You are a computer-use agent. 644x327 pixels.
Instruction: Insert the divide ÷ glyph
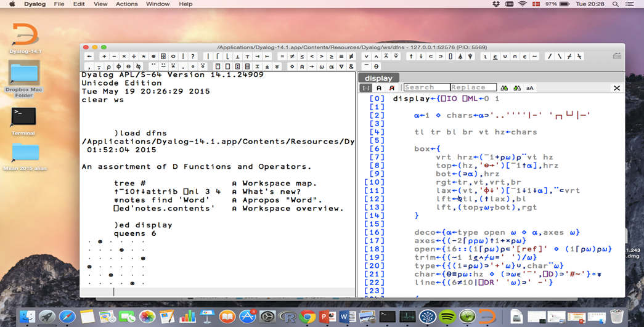(x=134, y=56)
